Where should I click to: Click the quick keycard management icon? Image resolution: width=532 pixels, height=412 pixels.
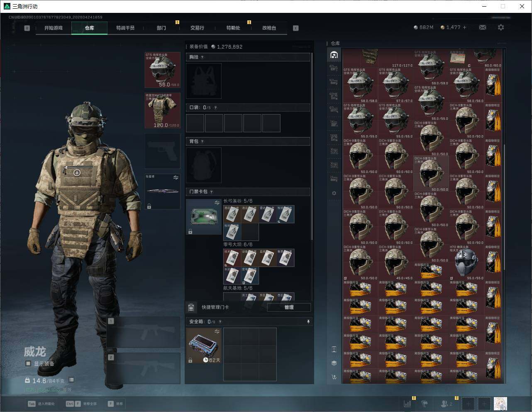coord(191,307)
